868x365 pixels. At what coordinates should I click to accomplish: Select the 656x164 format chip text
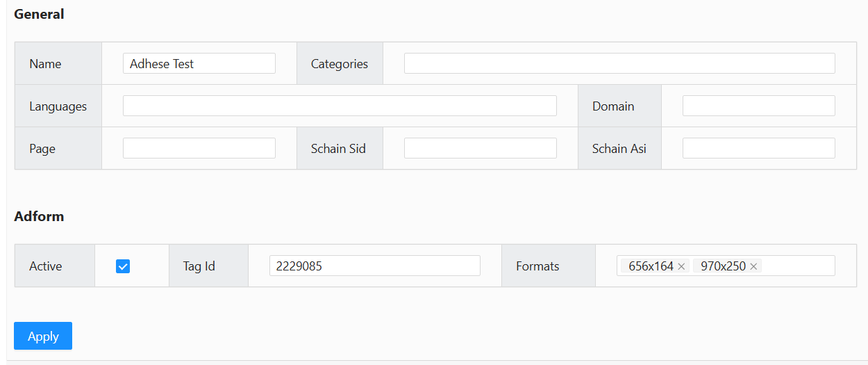coord(651,266)
